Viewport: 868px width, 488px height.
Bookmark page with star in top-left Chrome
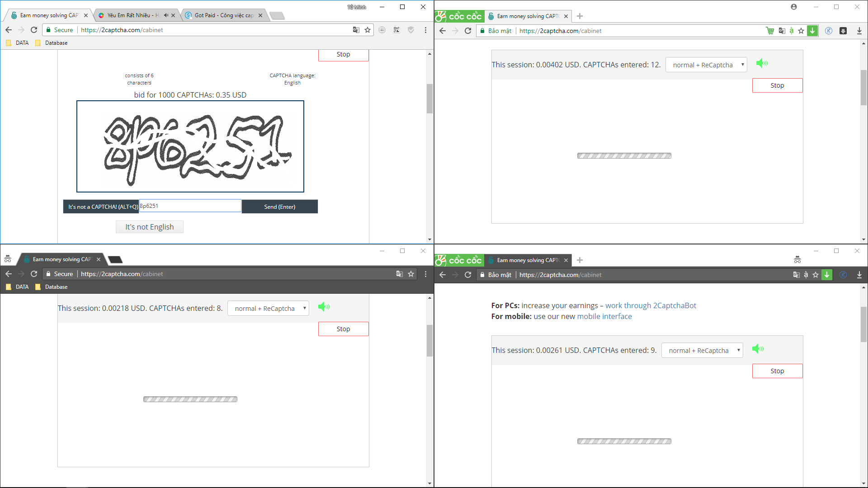368,30
